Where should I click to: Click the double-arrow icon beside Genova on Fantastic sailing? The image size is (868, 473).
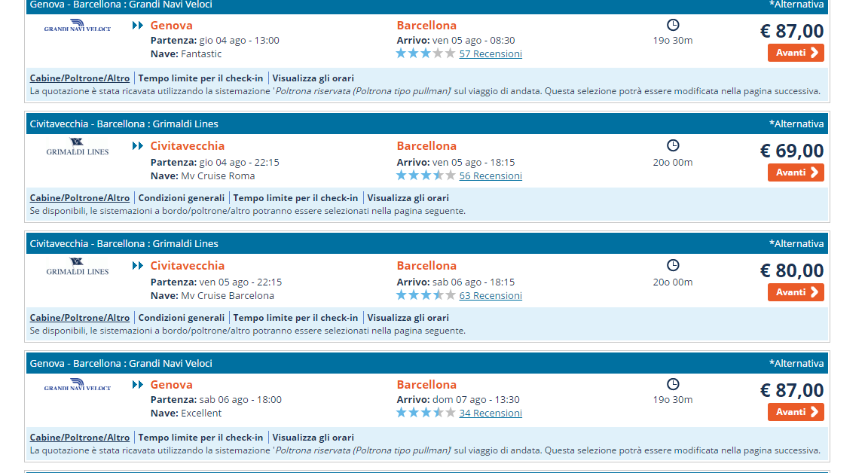coord(137,26)
